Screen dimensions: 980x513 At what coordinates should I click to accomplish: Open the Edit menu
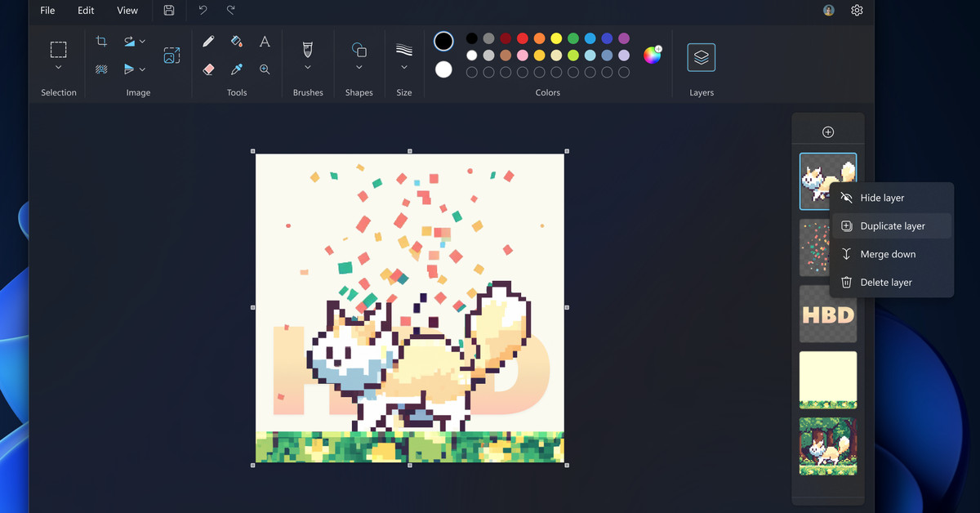[x=85, y=11]
